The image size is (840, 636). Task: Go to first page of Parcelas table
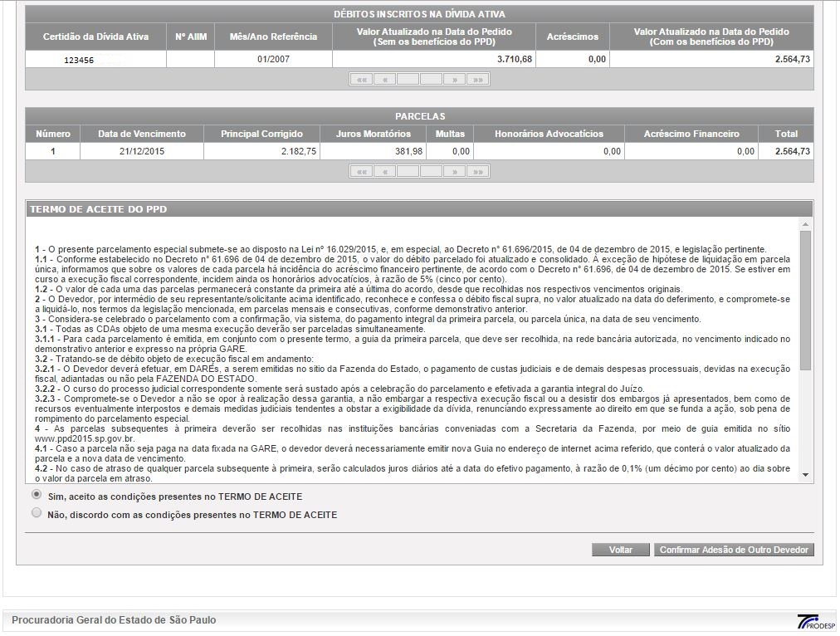click(361, 172)
